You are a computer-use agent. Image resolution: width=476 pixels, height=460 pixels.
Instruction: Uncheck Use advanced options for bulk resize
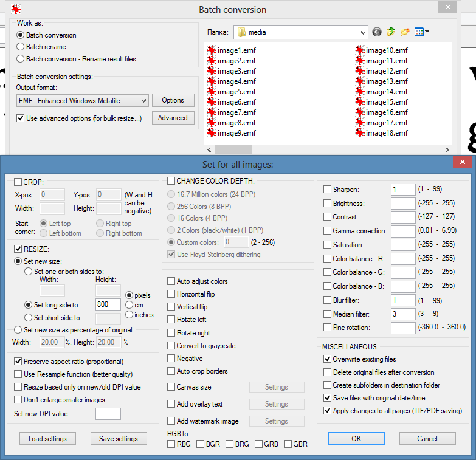(20, 118)
